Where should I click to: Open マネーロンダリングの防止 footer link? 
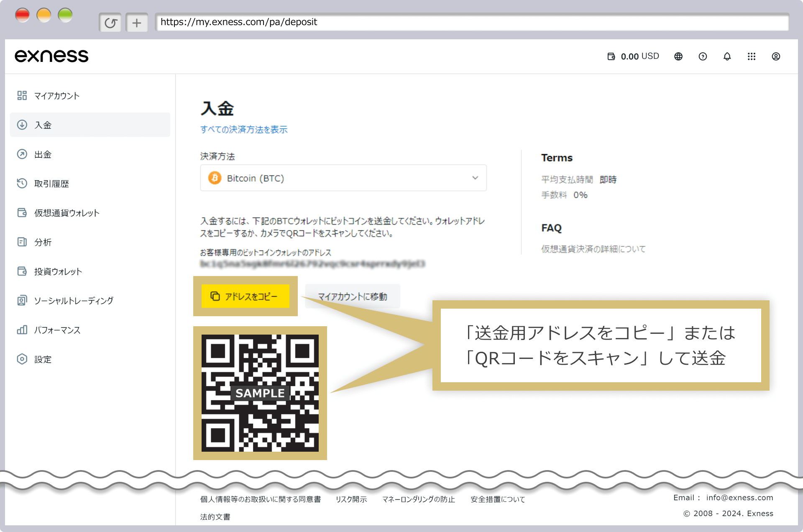(x=419, y=499)
